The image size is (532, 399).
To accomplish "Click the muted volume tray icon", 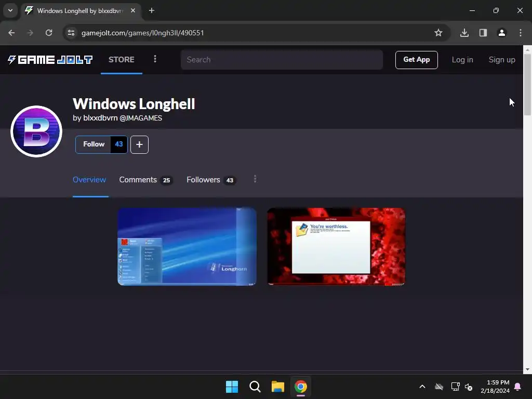I will pos(469,387).
